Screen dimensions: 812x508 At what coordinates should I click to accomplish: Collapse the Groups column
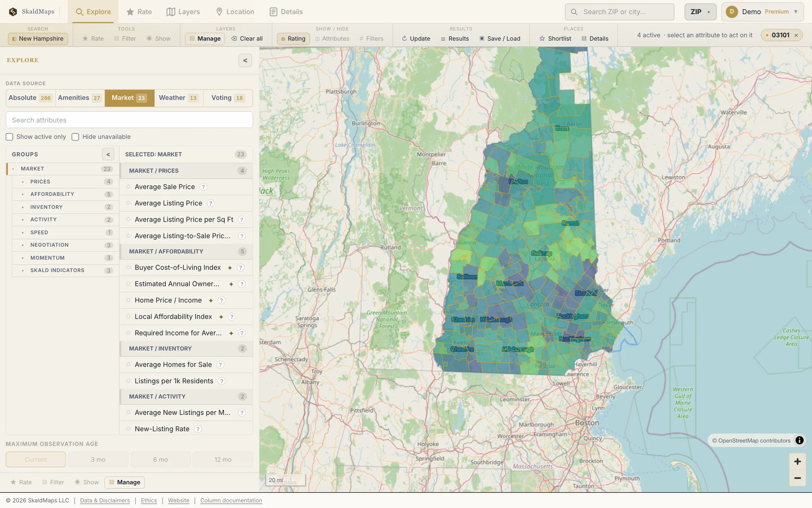click(x=108, y=154)
